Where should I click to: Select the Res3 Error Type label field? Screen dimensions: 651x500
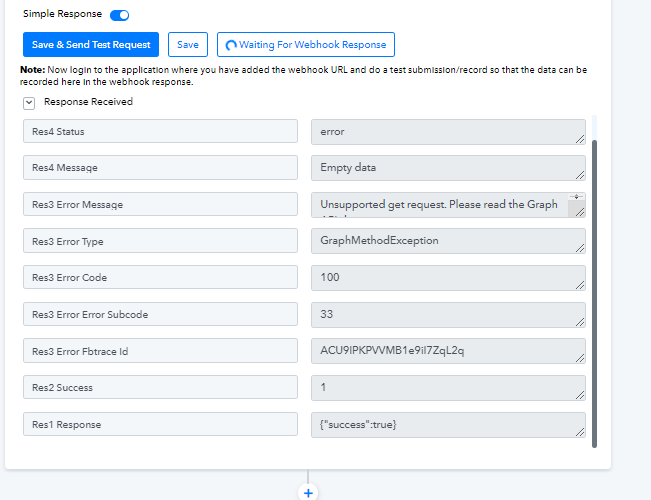click(x=160, y=240)
